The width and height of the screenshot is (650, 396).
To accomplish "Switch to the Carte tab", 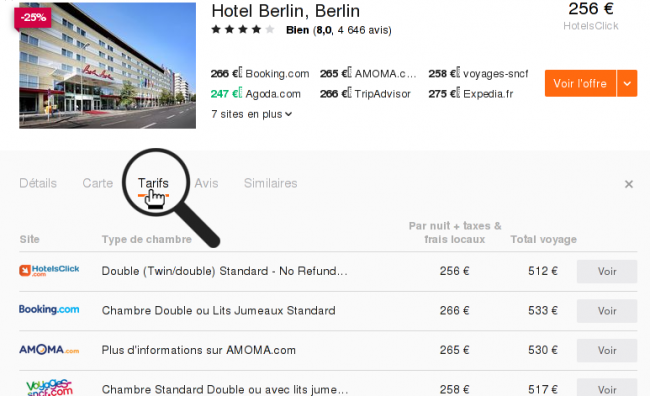I will (x=97, y=183).
